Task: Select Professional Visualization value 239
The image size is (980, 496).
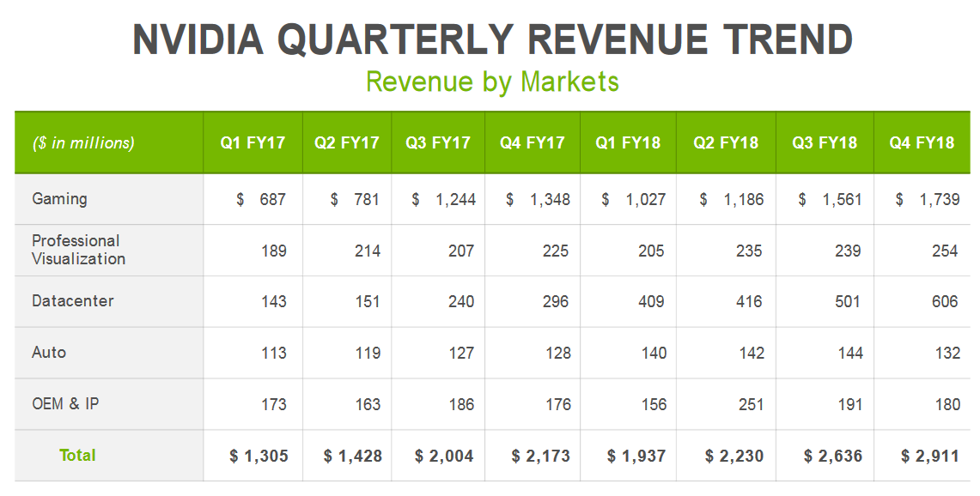Action: click(848, 251)
